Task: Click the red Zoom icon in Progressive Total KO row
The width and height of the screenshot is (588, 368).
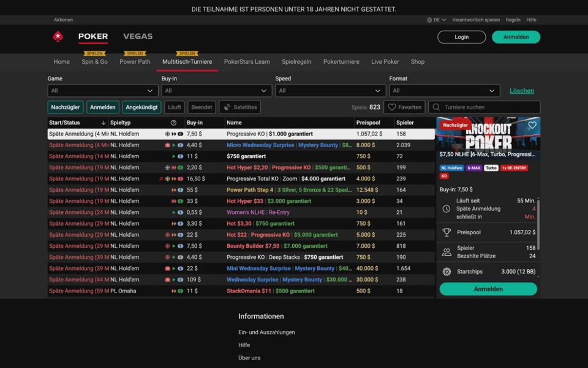Action: click(x=161, y=178)
